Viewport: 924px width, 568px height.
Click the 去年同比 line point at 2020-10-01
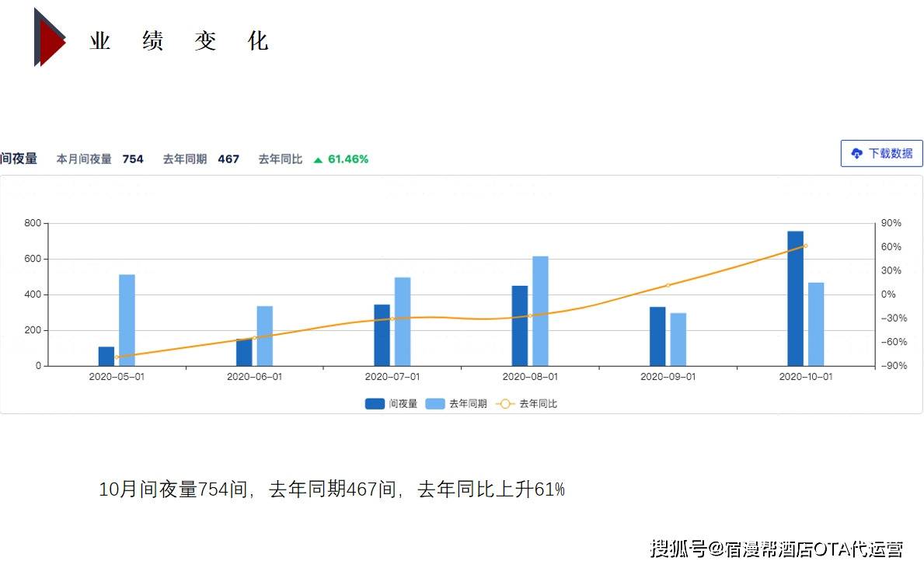tap(805, 246)
